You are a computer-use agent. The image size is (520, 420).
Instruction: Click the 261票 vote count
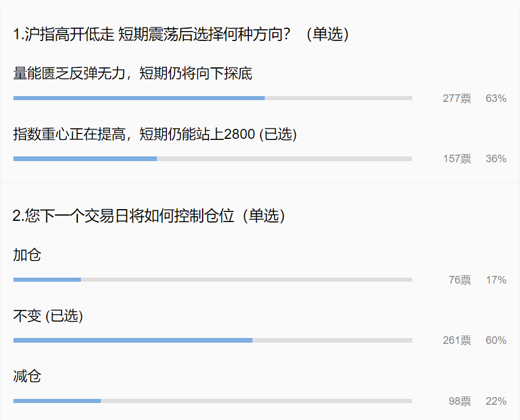pyautogui.click(x=457, y=340)
